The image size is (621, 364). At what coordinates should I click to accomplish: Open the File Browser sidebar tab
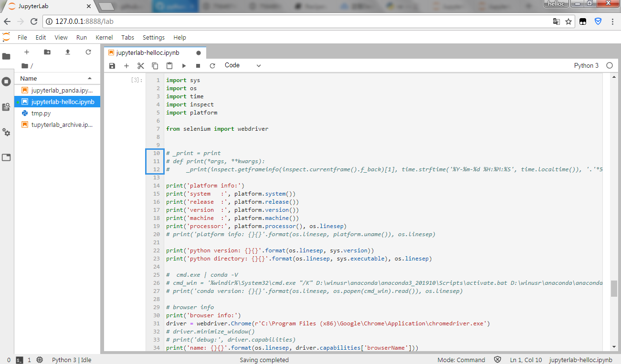click(x=6, y=56)
